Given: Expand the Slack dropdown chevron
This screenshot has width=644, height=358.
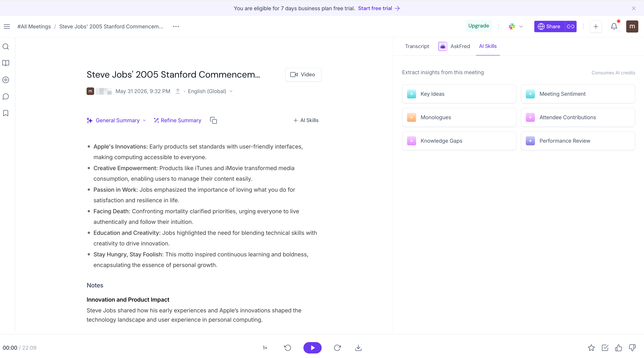Looking at the screenshot, I should [521, 26].
